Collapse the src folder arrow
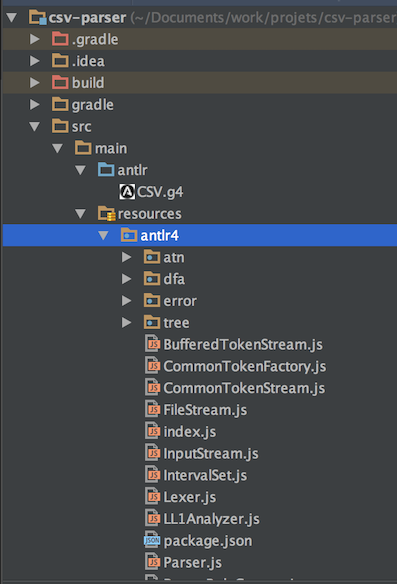This screenshot has width=397, height=584. [35, 127]
